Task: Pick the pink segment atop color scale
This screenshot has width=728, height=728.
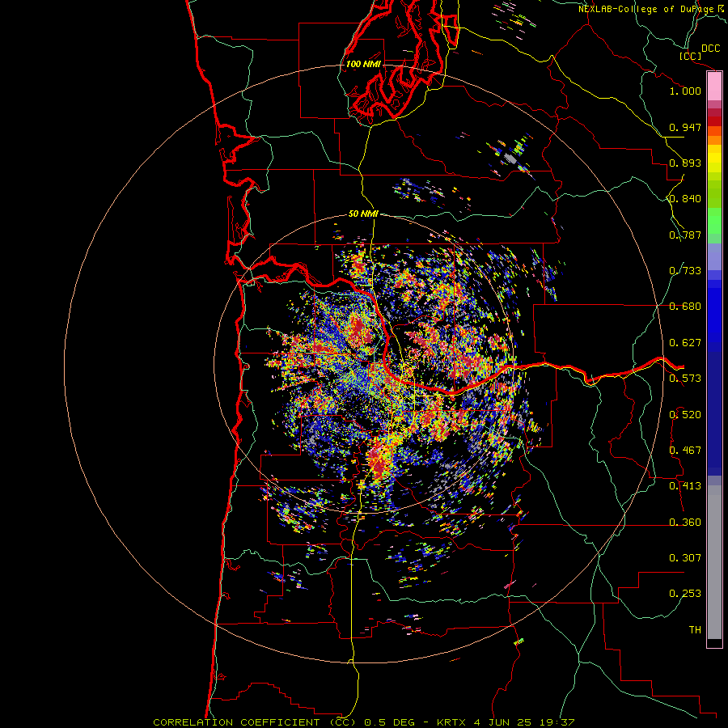Action: click(x=714, y=87)
